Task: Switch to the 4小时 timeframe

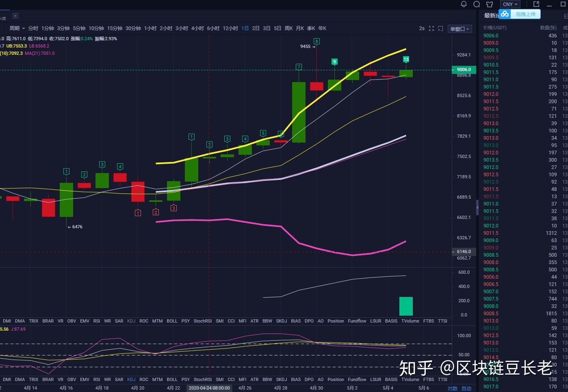Action: click(197, 28)
